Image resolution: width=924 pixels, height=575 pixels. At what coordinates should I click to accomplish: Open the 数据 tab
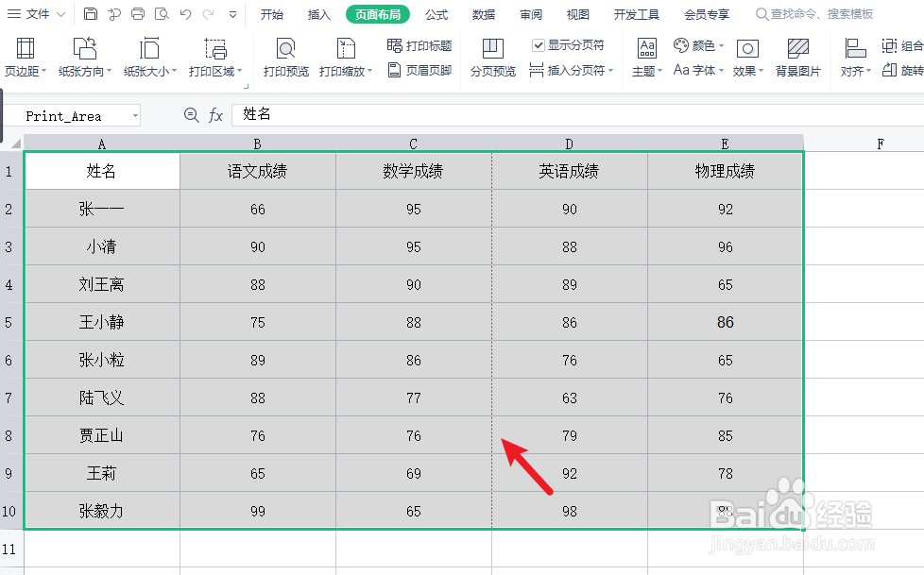tap(484, 14)
